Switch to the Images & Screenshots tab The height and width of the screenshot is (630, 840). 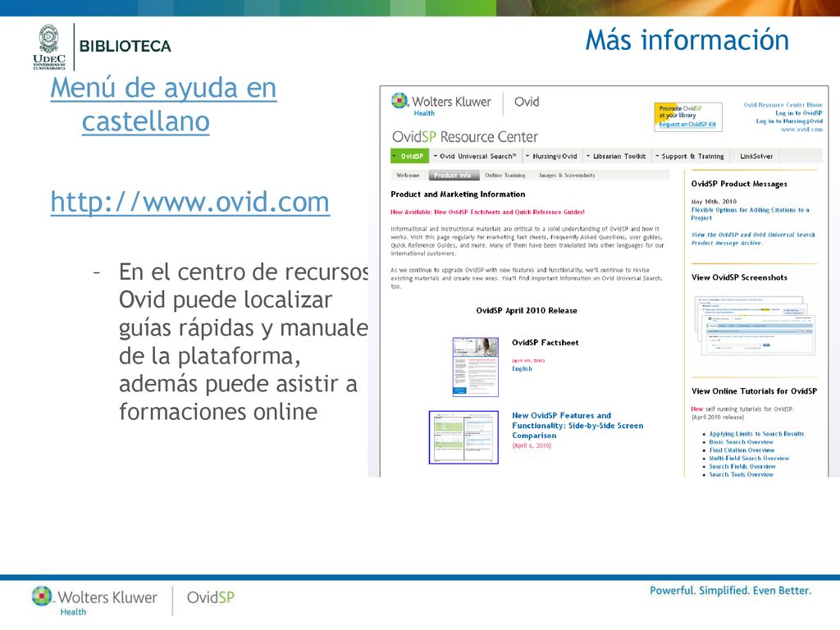pyautogui.click(x=567, y=176)
